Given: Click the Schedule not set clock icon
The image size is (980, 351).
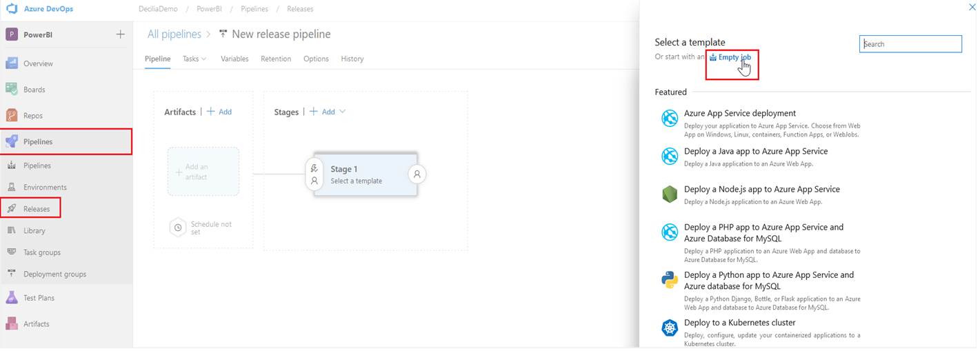Looking at the screenshot, I should (x=178, y=227).
